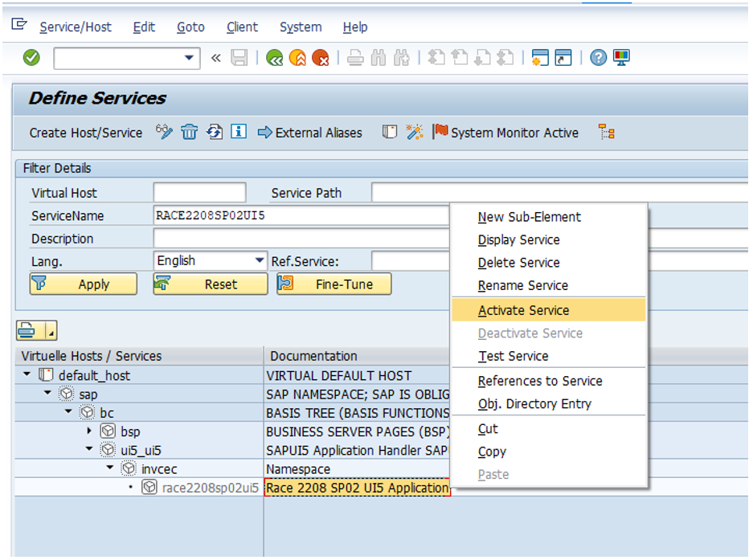Image resolution: width=753 pixels, height=560 pixels.
Task: Click the green checkmark Enter icon
Action: [31, 58]
